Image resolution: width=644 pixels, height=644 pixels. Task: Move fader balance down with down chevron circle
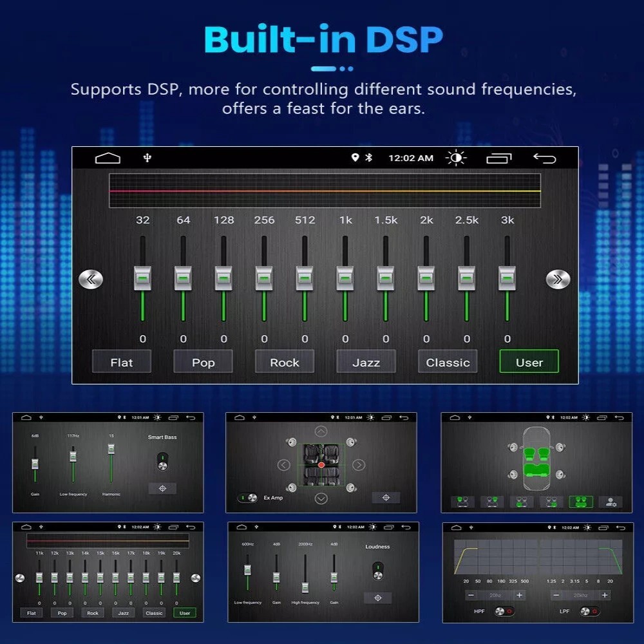click(321, 498)
